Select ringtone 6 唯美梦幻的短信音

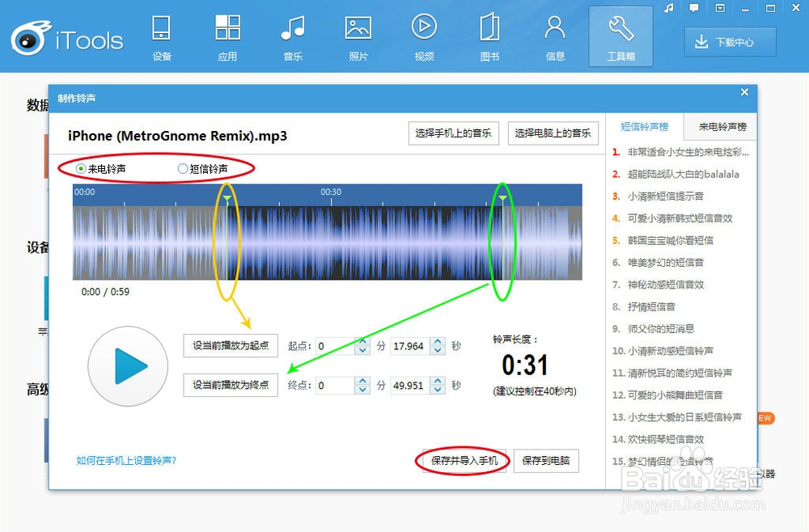click(x=659, y=263)
